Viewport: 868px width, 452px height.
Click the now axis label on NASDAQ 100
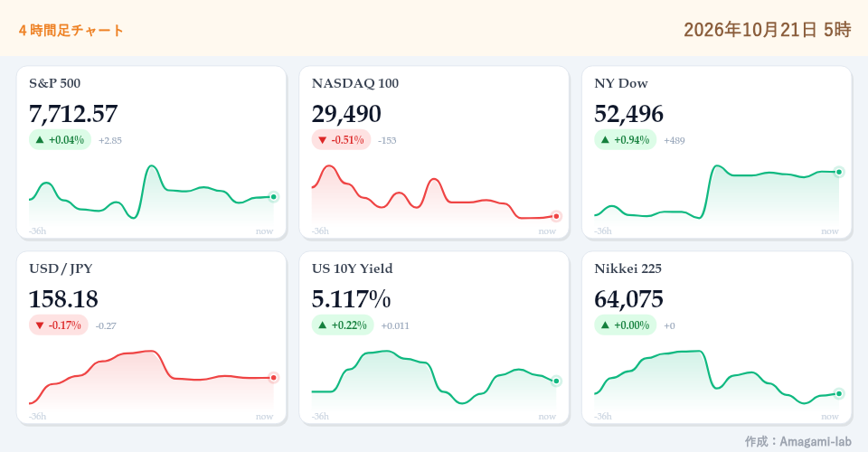(548, 231)
